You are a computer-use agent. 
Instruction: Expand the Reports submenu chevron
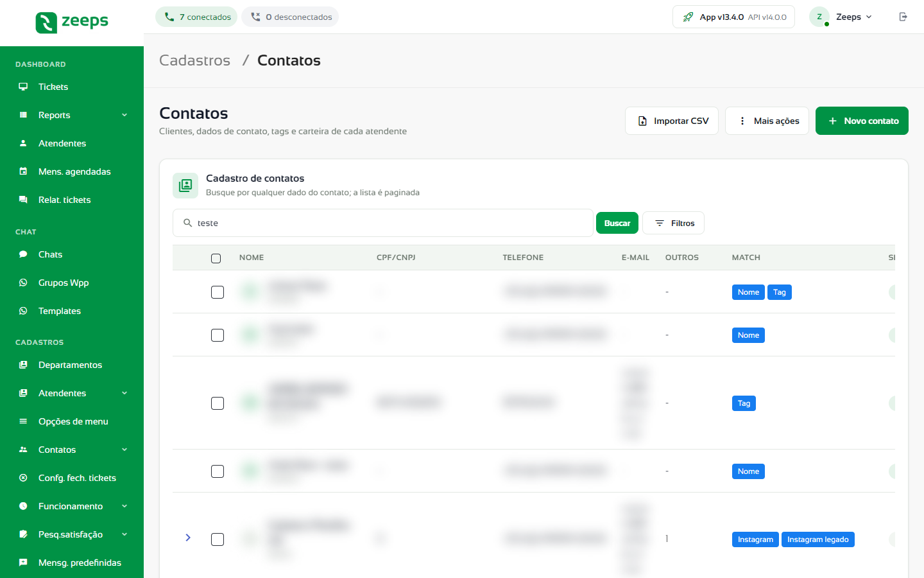click(x=124, y=115)
